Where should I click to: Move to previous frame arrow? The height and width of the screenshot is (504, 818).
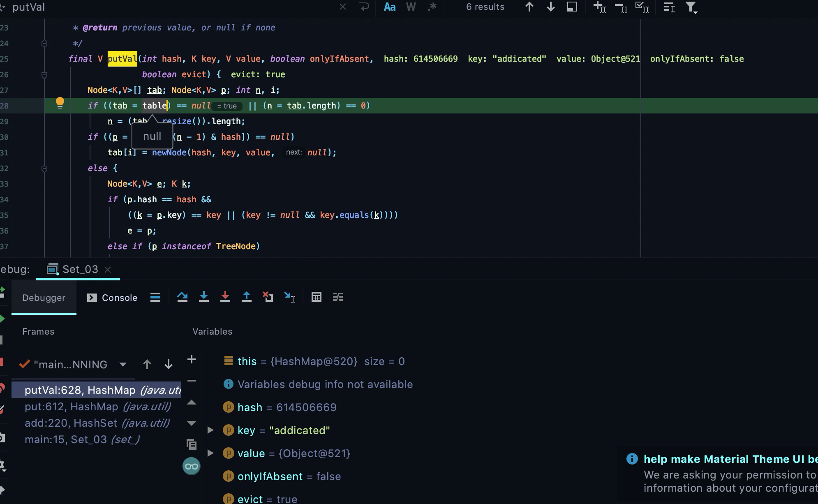(147, 364)
